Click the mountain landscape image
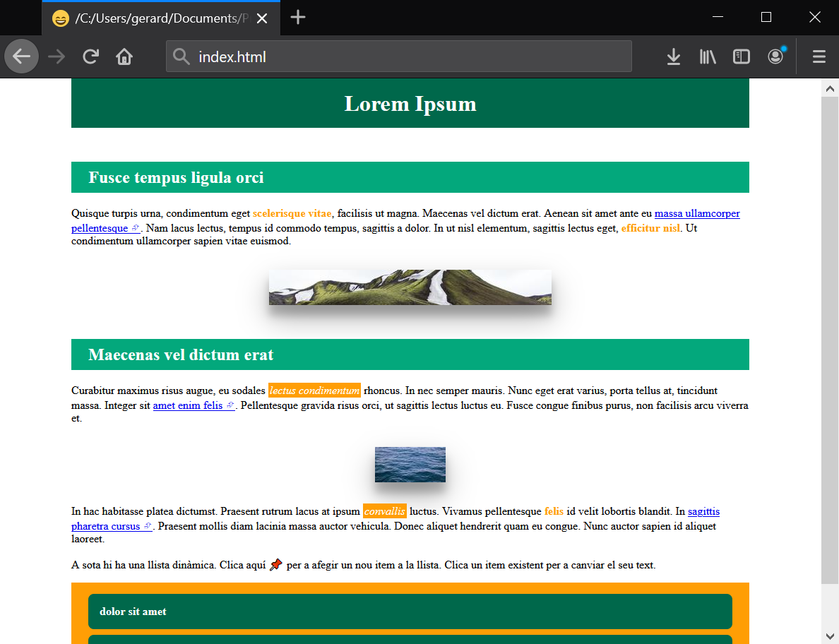The height and width of the screenshot is (644, 839). click(x=410, y=287)
